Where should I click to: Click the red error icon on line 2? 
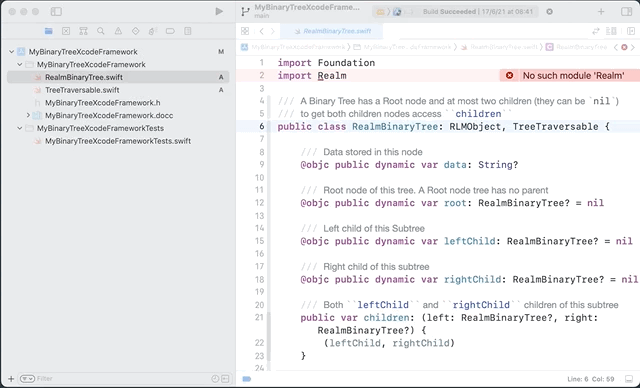pos(509,75)
